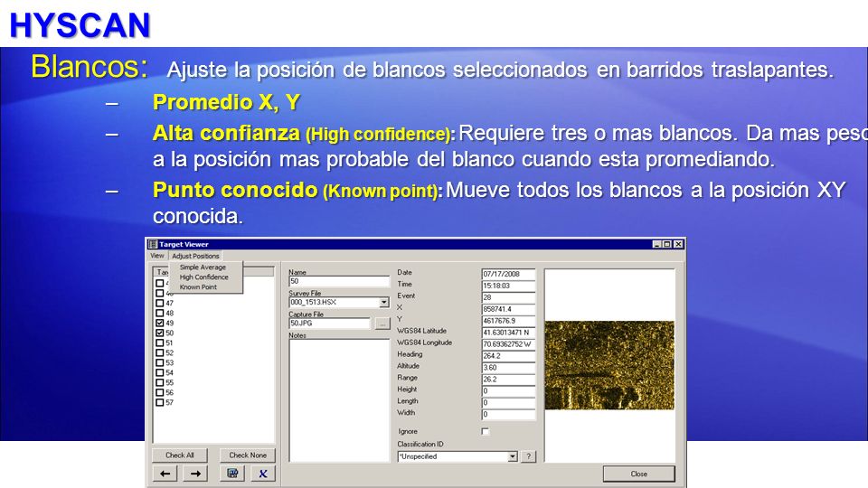Image resolution: width=868 pixels, height=488 pixels.
Task: Click the Time field 15:18:03
Action: click(x=508, y=286)
